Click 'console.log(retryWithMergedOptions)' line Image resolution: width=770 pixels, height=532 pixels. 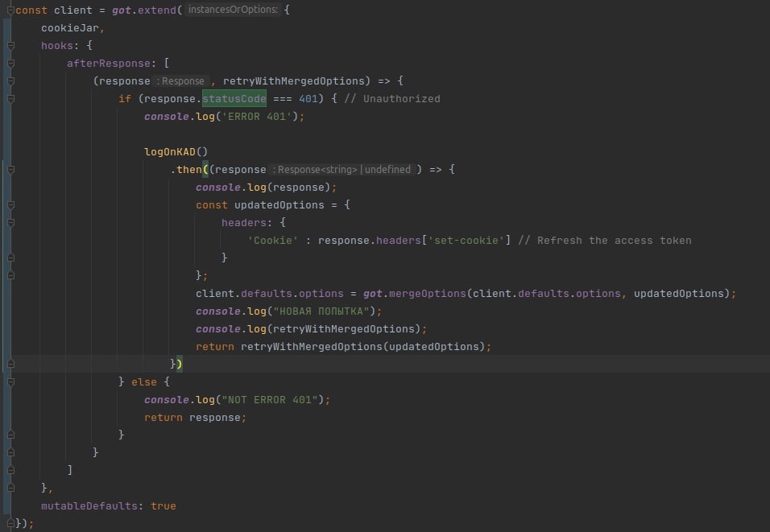[x=312, y=329]
